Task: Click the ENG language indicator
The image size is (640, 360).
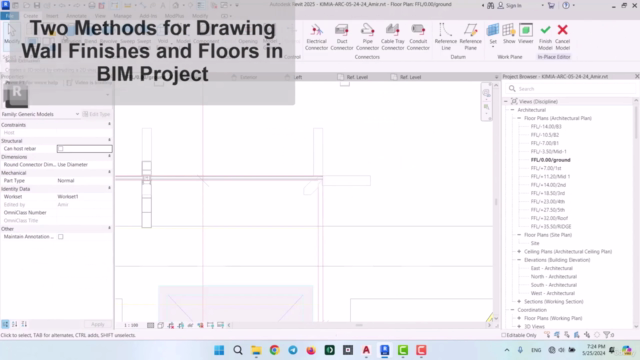Action: pyautogui.click(x=536, y=350)
